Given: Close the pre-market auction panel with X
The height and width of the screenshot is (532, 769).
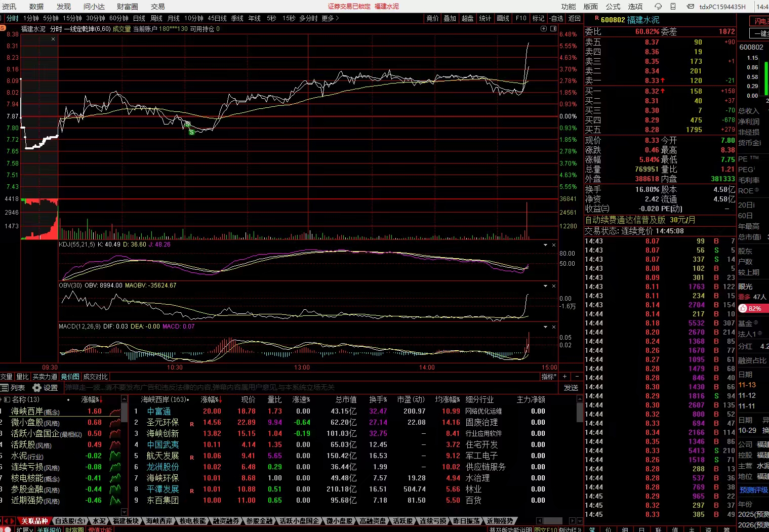Looking at the screenshot, I should pos(53,39).
